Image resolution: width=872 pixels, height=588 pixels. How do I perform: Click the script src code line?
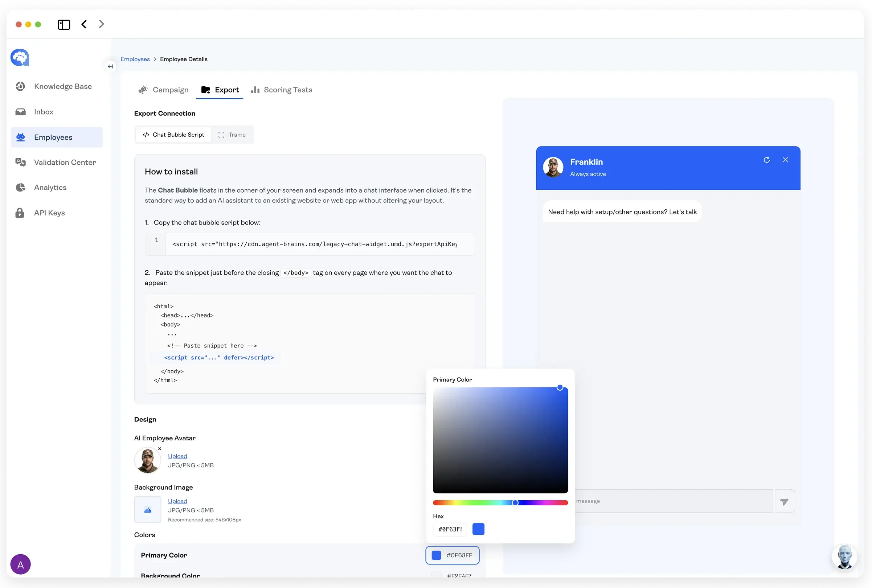[x=314, y=244]
